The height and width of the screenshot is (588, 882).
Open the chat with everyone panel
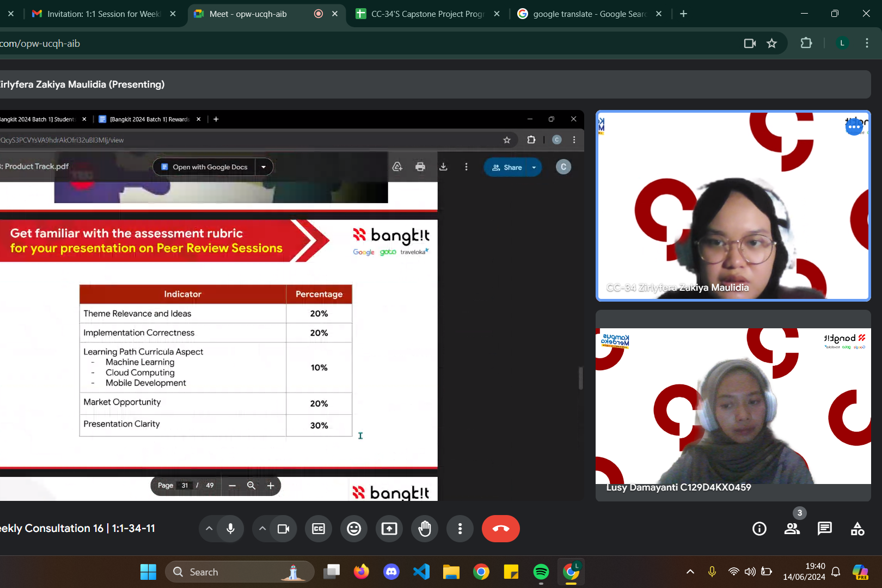[824, 529]
